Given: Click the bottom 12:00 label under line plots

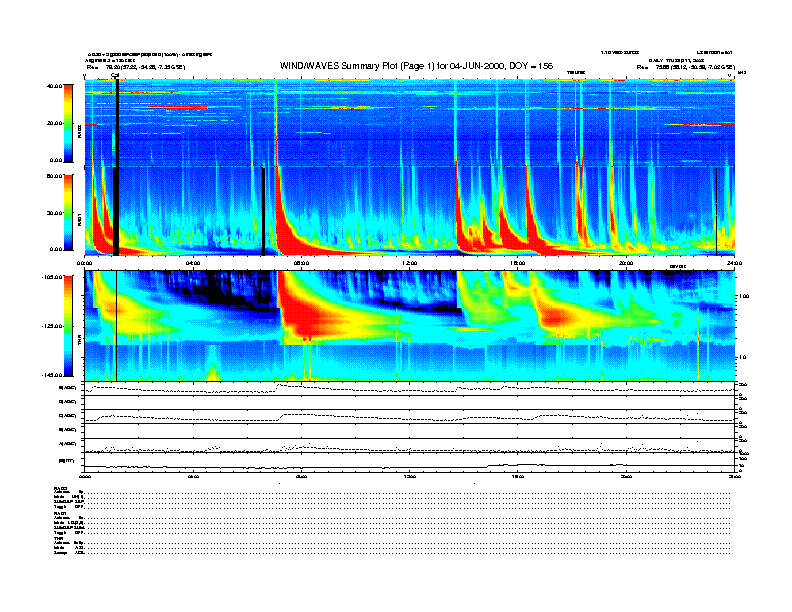Looking at the screenshot, I should click(410, 476).
